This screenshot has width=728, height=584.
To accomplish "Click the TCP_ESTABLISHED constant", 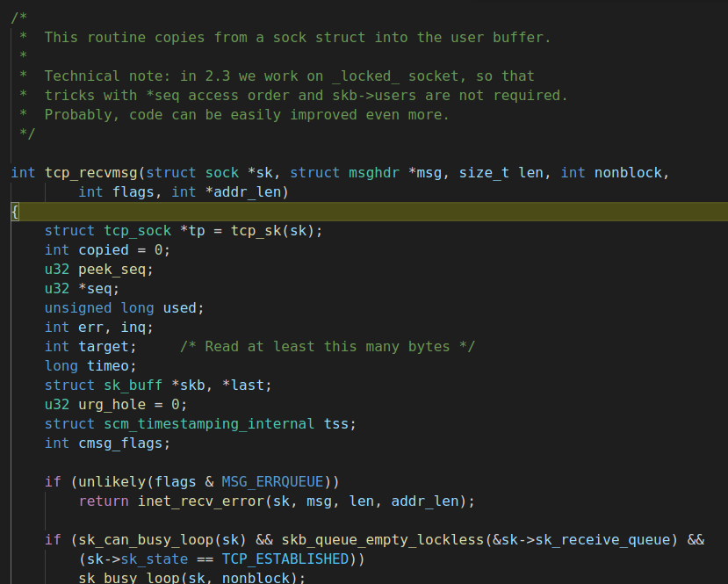I will tap(285, 559).
